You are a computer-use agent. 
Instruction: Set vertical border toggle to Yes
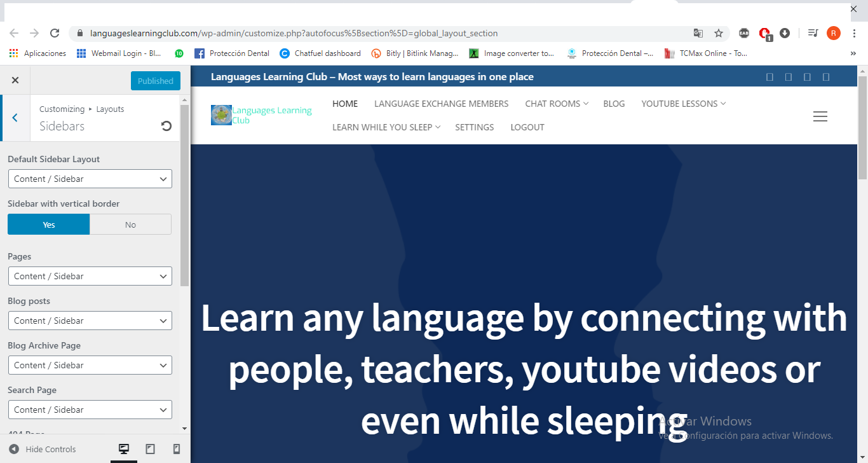[49, 225]
